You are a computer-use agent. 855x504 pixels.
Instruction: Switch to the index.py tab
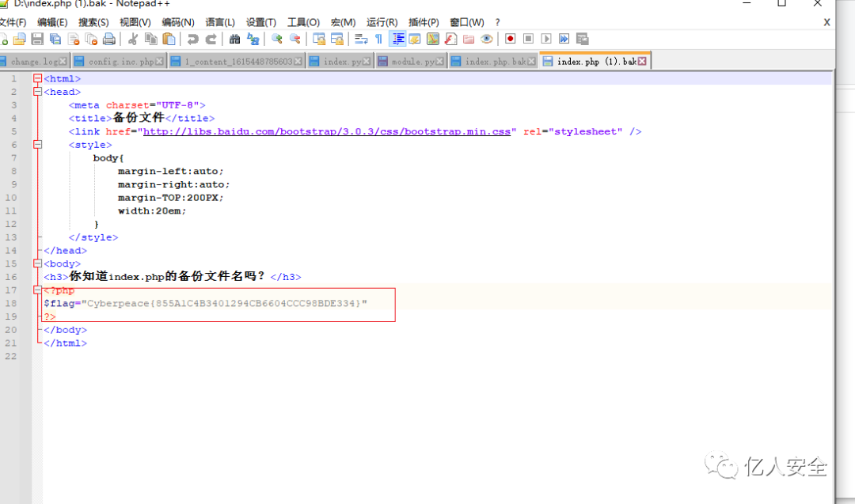tap(340, 61)
